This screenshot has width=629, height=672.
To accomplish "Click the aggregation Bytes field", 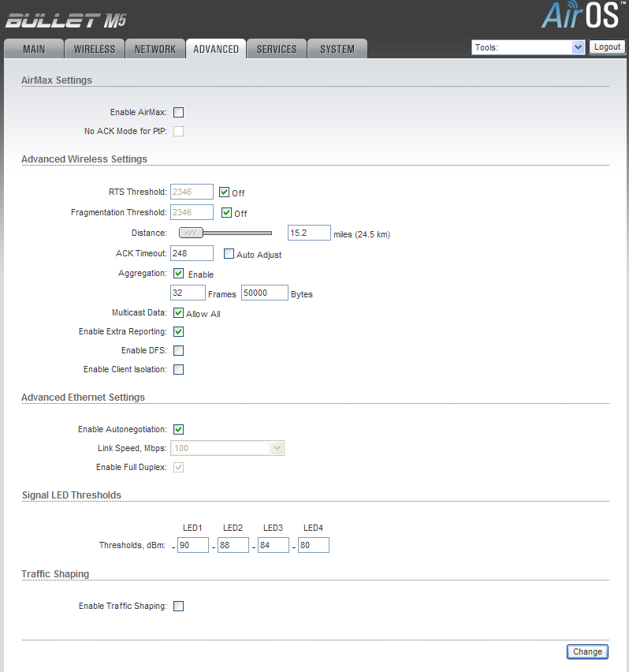I will coord(265,293).
